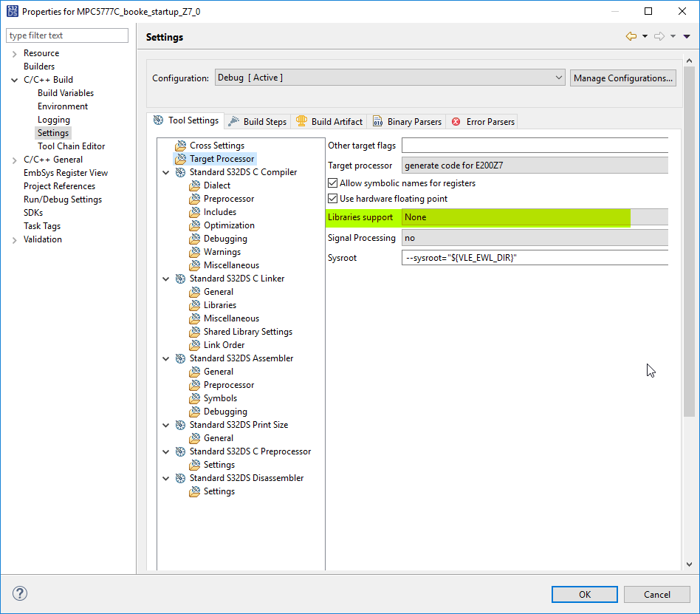
Task: Collapse the Standard S32DS C Compiler node
Action: click(x=165, y=172)
